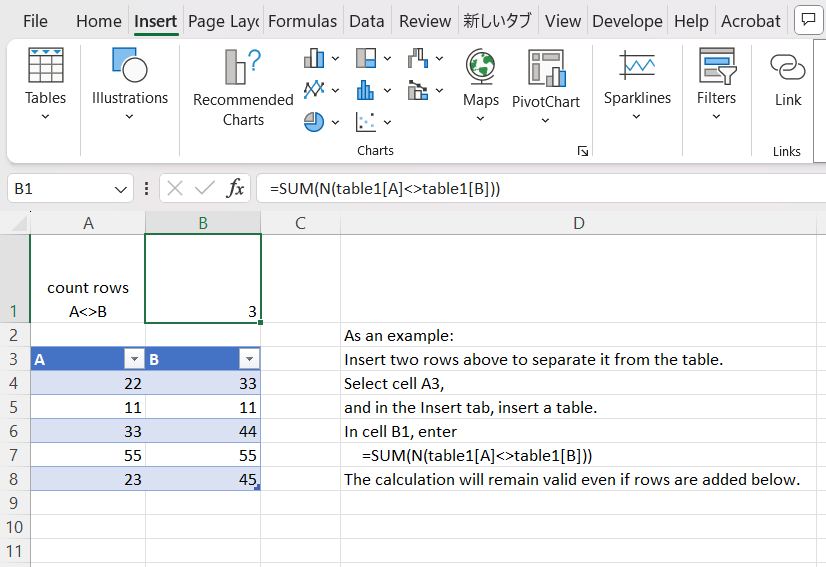Select row 9 header
826x567 pixels.
click(x=14, y=503)
